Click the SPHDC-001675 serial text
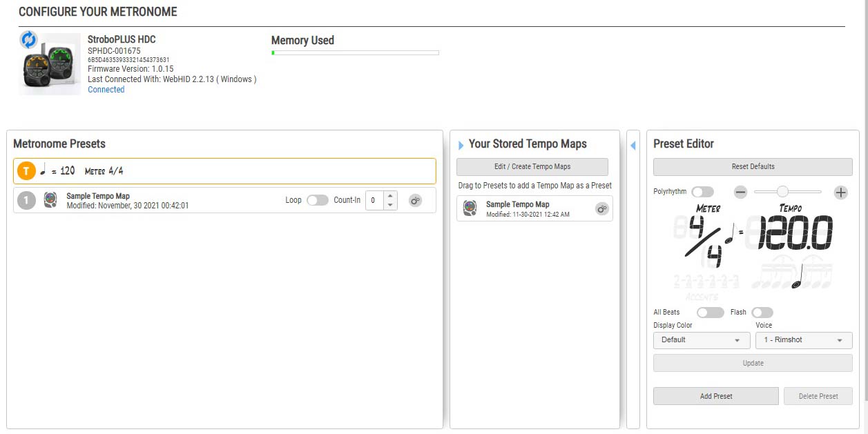Image resolution: width=868 pixels, height=434 pixels. point(114,51)
